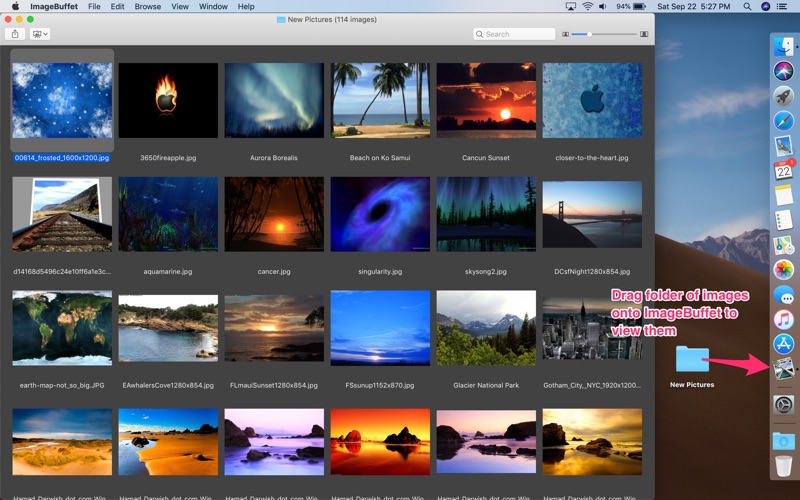Screen dimensions: 800x500
Task: Click the small thumbnail size icon
Action: (565, 34)
